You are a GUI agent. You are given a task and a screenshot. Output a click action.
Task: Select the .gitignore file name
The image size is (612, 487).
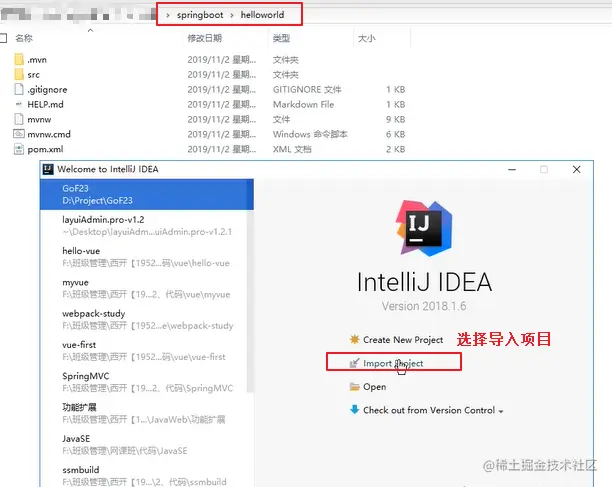(47, 89)
